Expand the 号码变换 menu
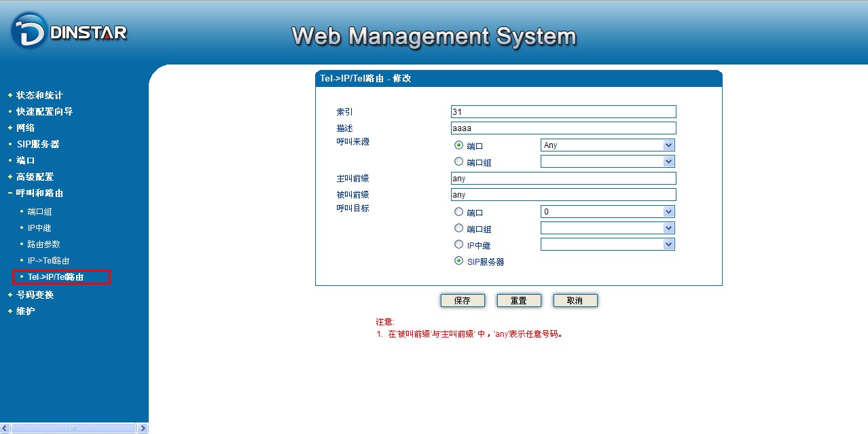 coord(35,295)
